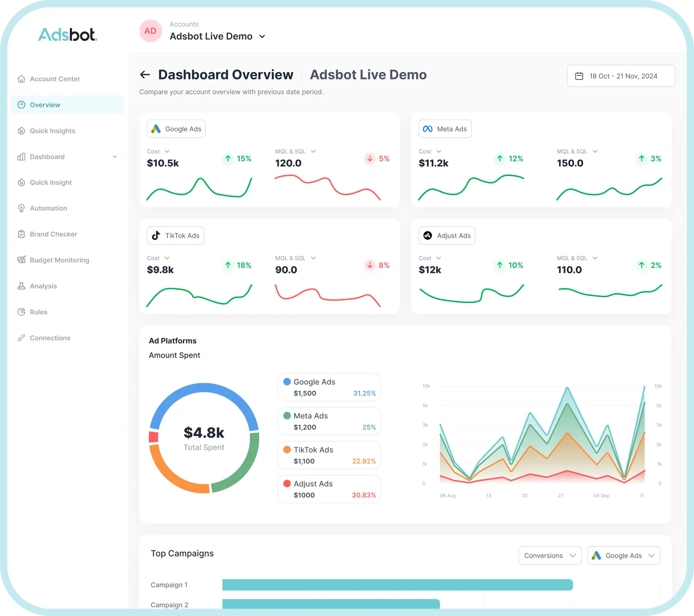
Task: Click the Campaign 1 bar
Action: click(x=398, y=585)
